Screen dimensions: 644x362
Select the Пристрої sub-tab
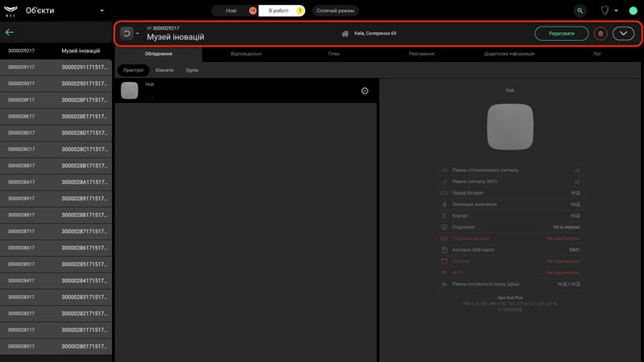tap(134, 70)
